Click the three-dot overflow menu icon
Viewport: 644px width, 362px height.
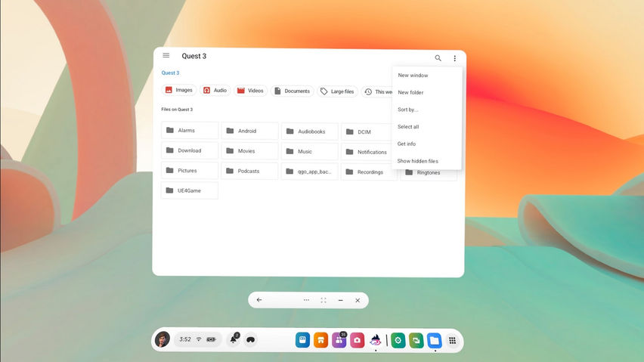455,58
